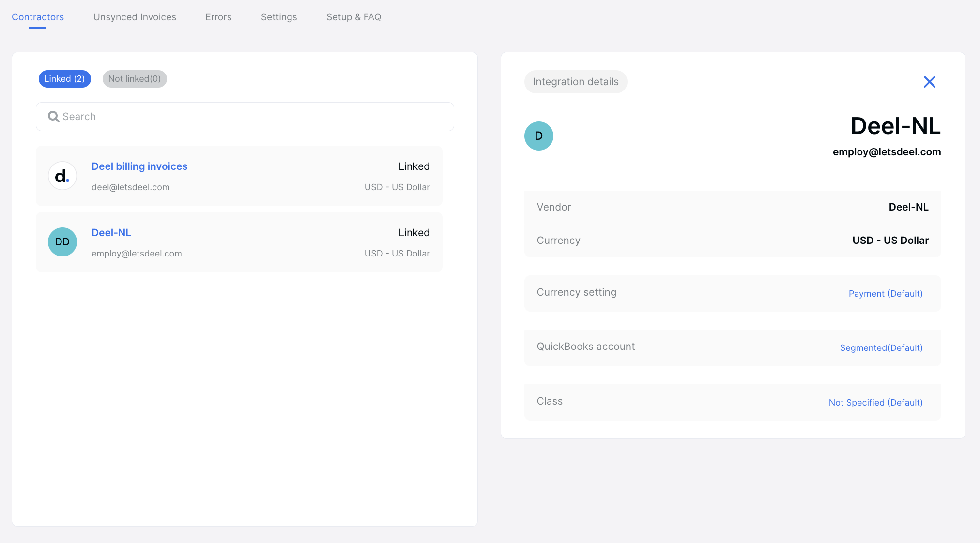Select the Contractors tab

(38, 17)
